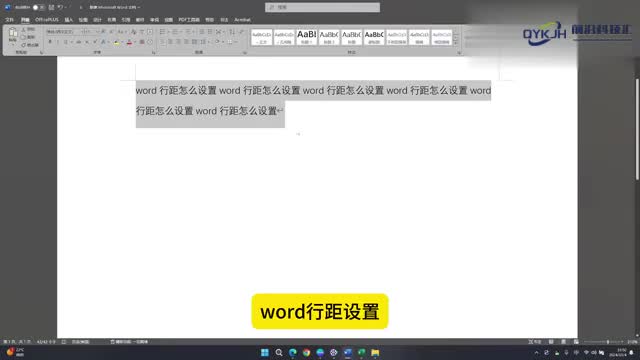This screenshot has width=640, height=360.
Task: Click the Align Left icon
Action: click(x=162, y=42)
